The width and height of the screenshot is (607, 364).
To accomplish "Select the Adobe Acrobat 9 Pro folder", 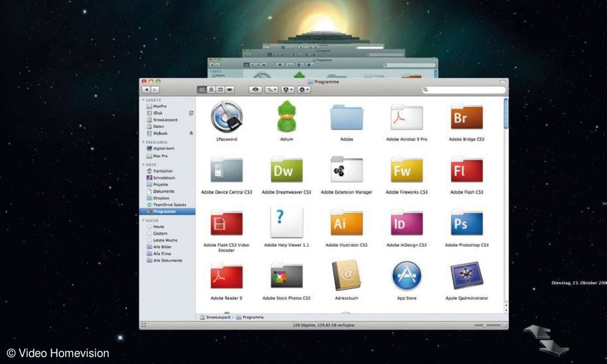I will click(x=407, y=117).
